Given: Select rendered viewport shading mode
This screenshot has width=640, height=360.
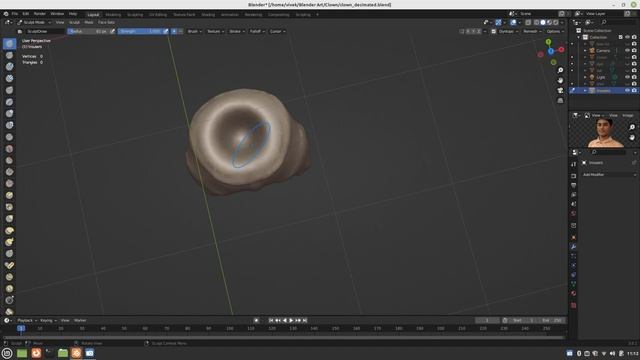Looking at the screenshot, I should (x=556, y=22).
